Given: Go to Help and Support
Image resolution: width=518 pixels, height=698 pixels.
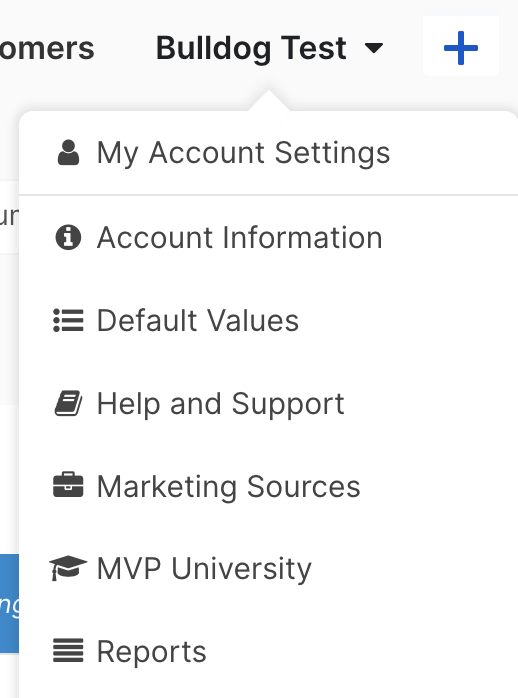Looking at the screenshot, I should (268, 403).
